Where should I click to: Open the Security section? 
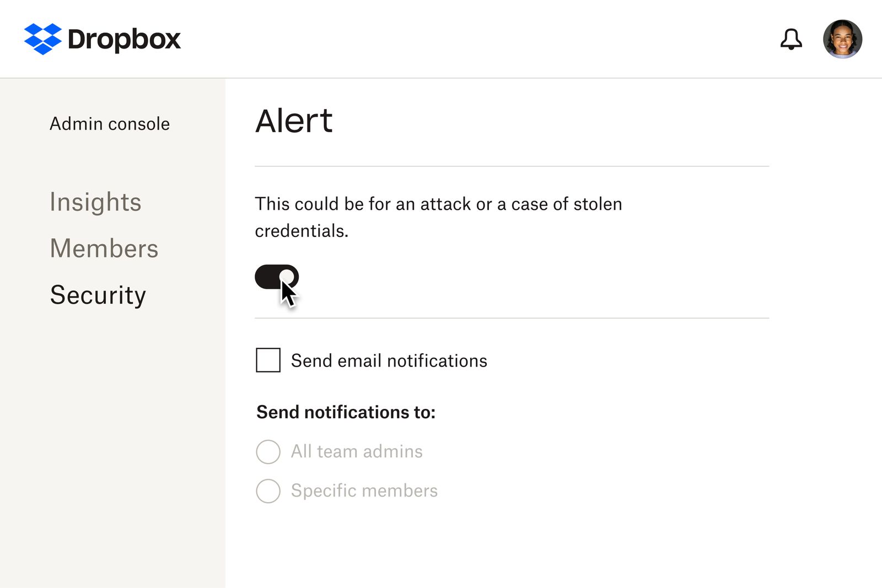(x=98, y=295)
